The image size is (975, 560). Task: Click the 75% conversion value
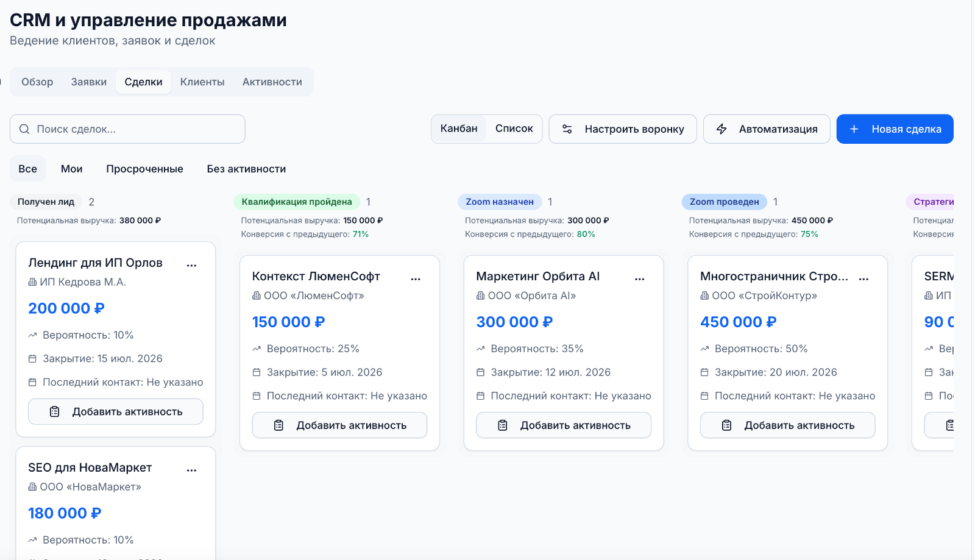point(809,234)
